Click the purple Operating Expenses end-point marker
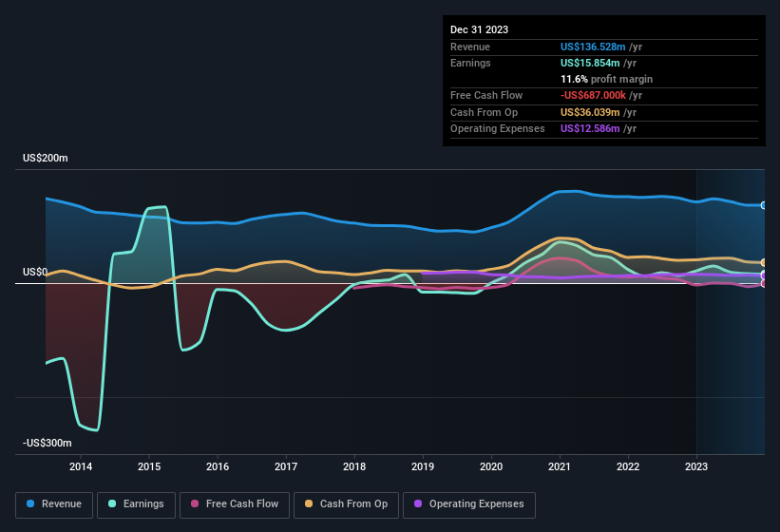This screenshot has width=780, height=532. (x=764, y=275)
